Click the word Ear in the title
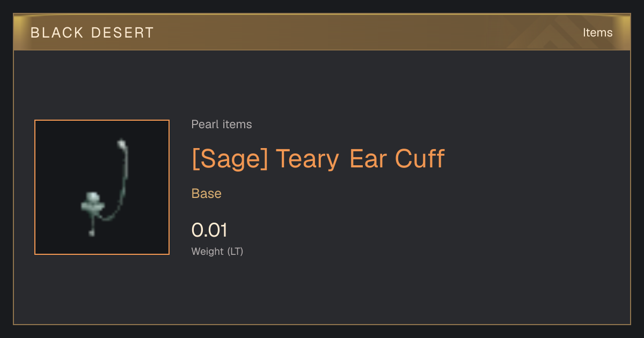Image resolution: width=644 pixels, height=338 pixels. coord(368,159)
